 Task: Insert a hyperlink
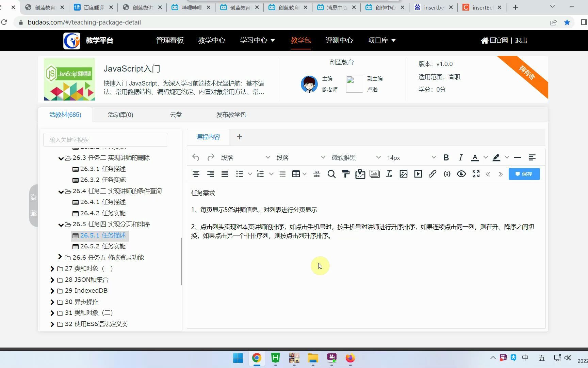click(x=432, y=174)
